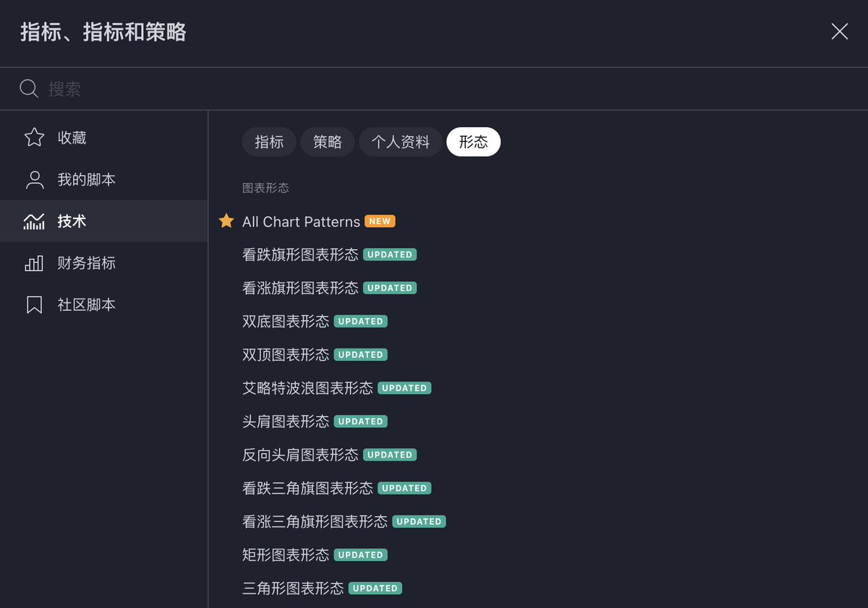The image size is (868, 608).
Task: Click the 我的脚本 person icon
Action: tap(34, 179)
